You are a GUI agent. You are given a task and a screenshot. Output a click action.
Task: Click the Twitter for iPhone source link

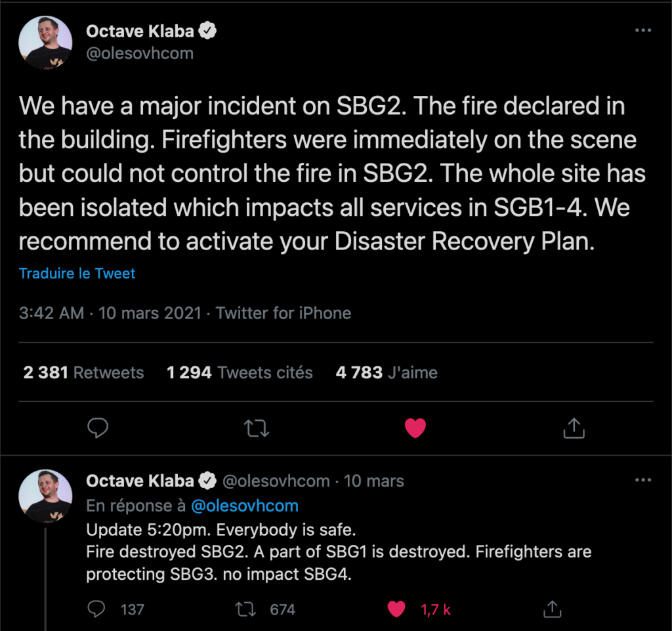pos(283,313)
